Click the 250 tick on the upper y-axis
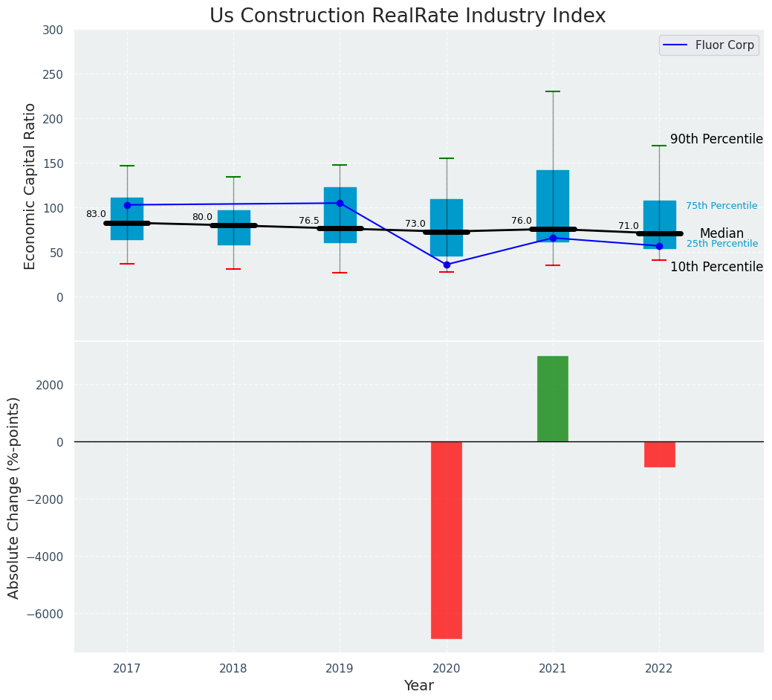Image resolution: width=772 pixels, height=700 pixels. [x=53, y=74]
